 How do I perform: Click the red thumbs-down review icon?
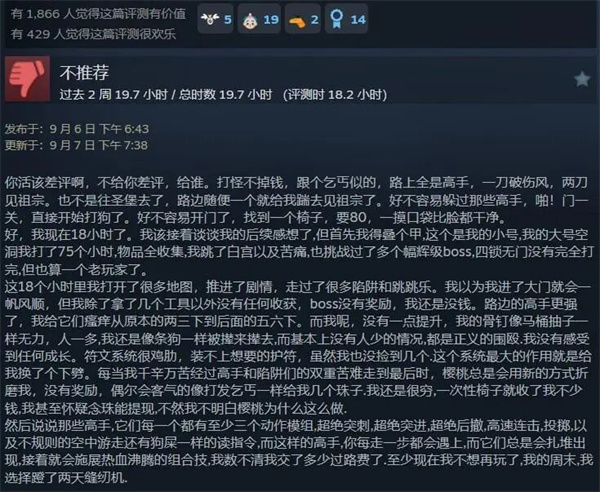click(27, 79)
